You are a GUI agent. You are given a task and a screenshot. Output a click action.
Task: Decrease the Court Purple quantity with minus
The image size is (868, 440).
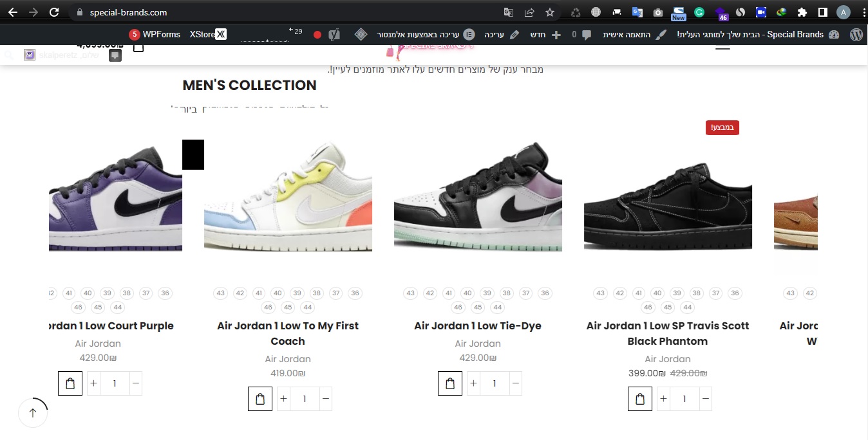pos(135,383)
